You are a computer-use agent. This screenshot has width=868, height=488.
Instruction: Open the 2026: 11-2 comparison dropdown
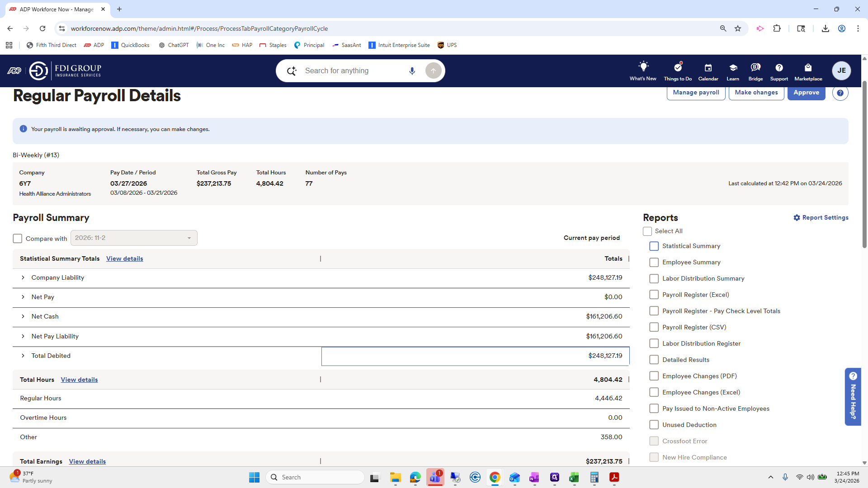(134, 238)
